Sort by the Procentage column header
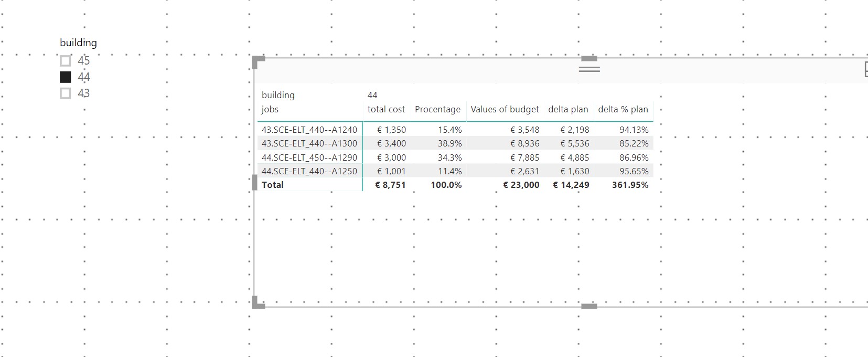 [437, 109]
